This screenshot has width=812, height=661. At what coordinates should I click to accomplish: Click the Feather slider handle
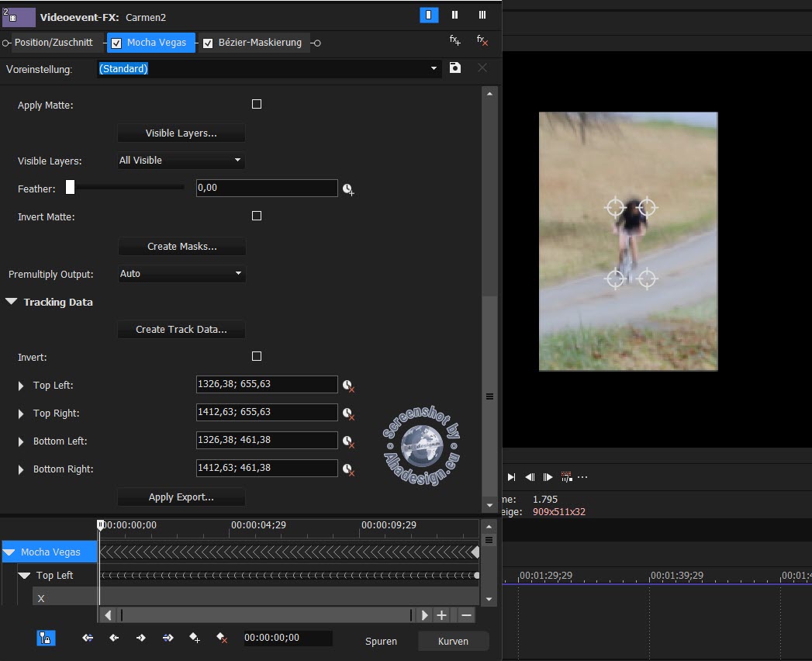[x=70, y=187]
